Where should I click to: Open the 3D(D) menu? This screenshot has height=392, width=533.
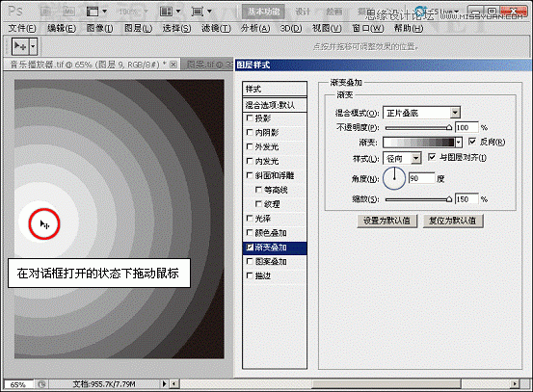pyautogui.click(x=291, y=28)
